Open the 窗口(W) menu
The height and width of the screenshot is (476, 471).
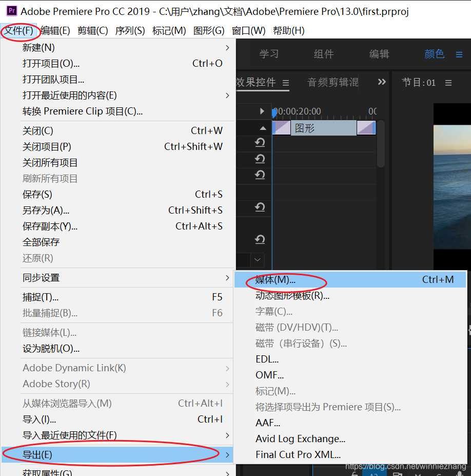pyautogui.click(x=248, y=31)
